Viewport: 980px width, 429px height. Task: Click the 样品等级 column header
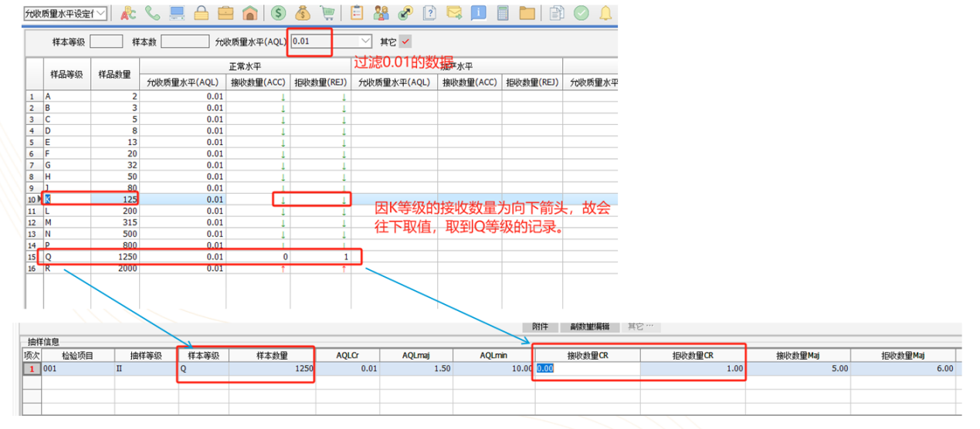(x=66, y=74)
